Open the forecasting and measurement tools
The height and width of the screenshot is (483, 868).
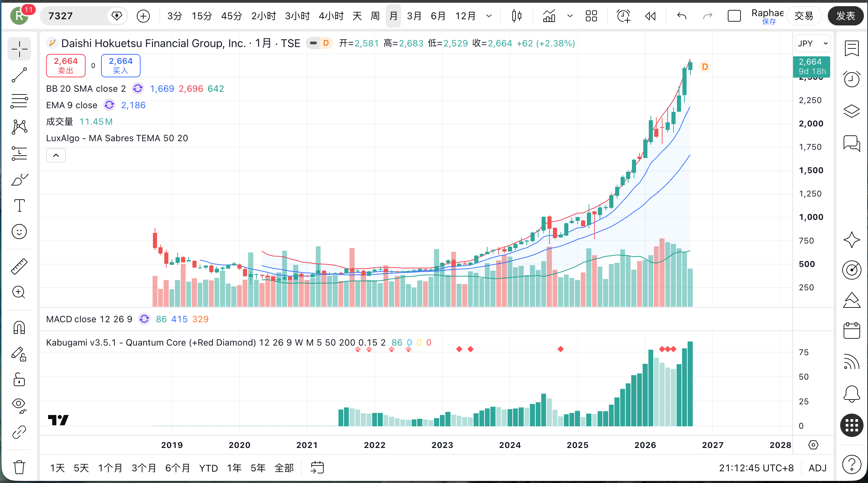pos(19,153)
